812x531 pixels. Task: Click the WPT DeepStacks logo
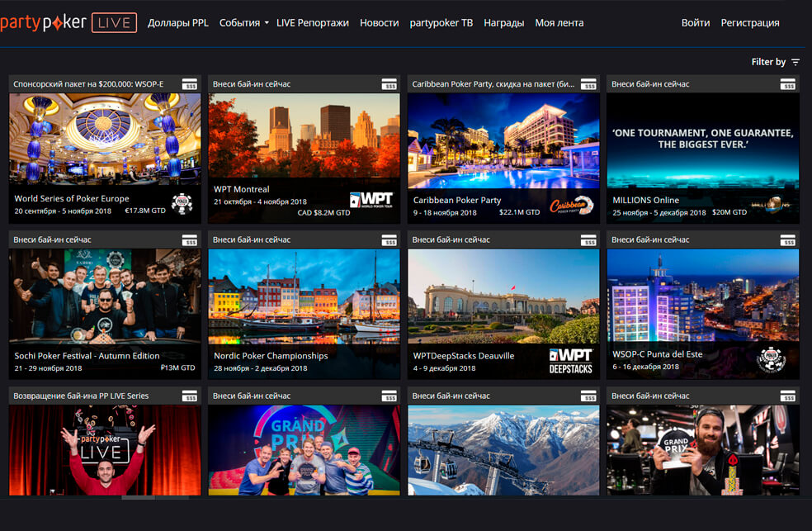571,361
